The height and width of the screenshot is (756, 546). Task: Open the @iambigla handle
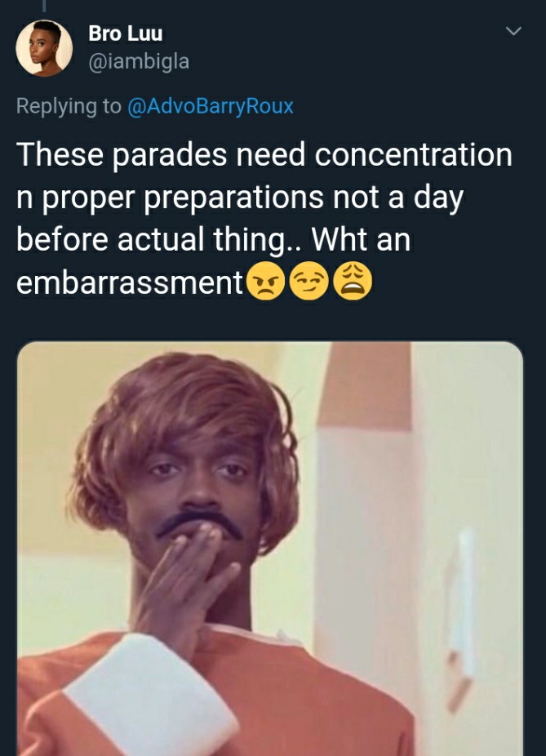pos(139,61)
